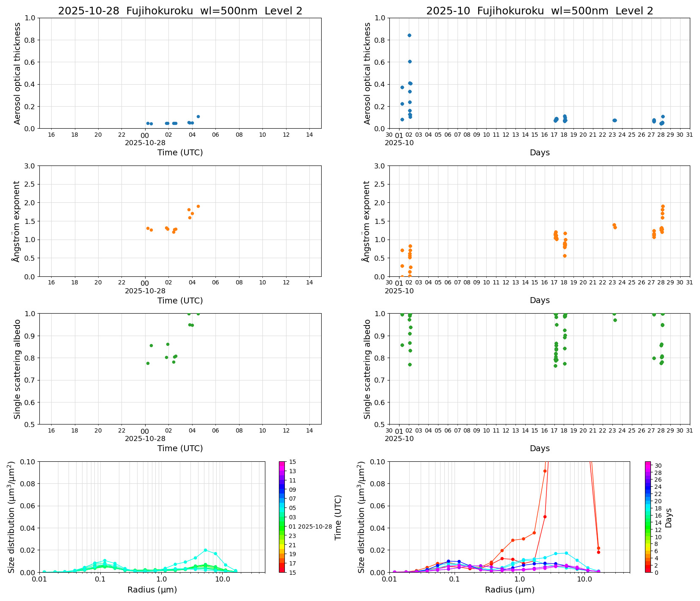The width and height of the screenshot is (700, 601).
Task: Click the 0.6 aerosol optical thickness point on day 02
Action: (x=410, y=61)
